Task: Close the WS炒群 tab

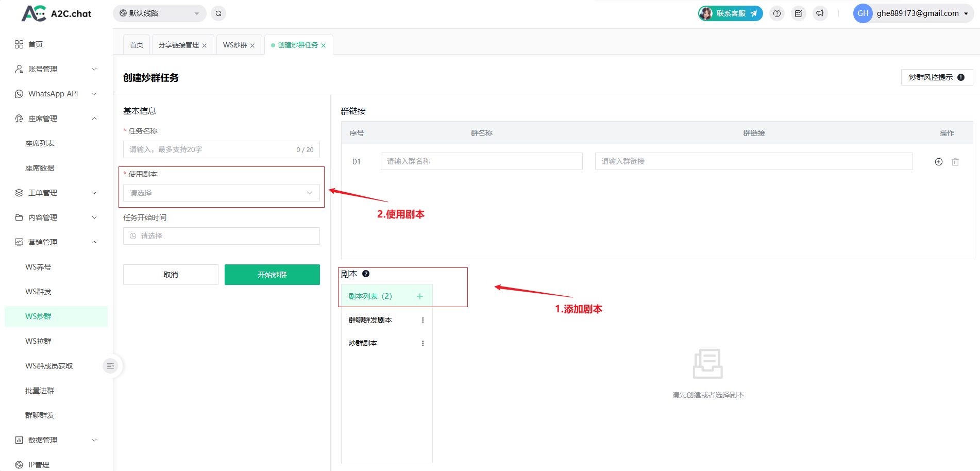Action: [x=252, y=46]
